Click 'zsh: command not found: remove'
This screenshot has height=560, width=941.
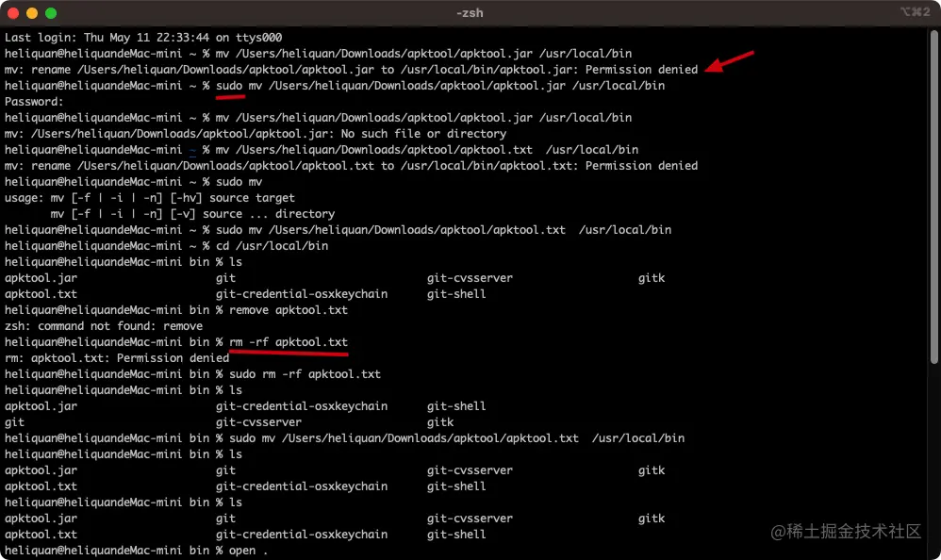click(x=103, y=326)
